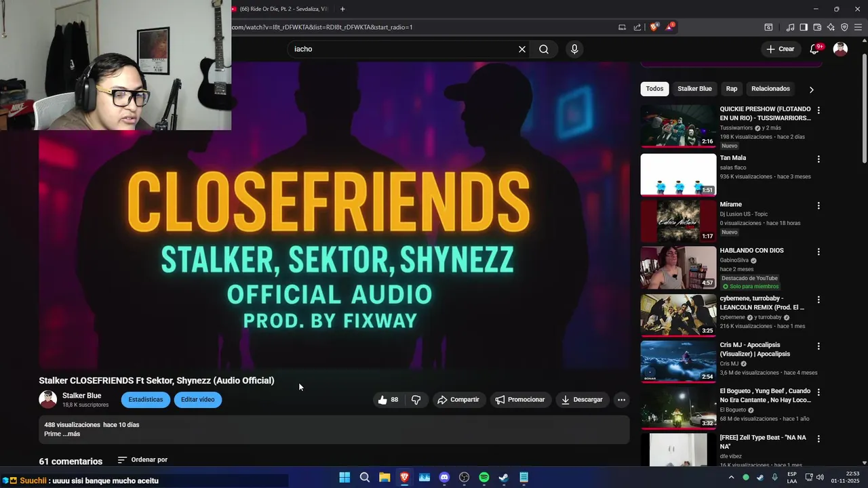Screen dimensions: 868x488
Task: Open new browser tab plus button
Action: 342,9
